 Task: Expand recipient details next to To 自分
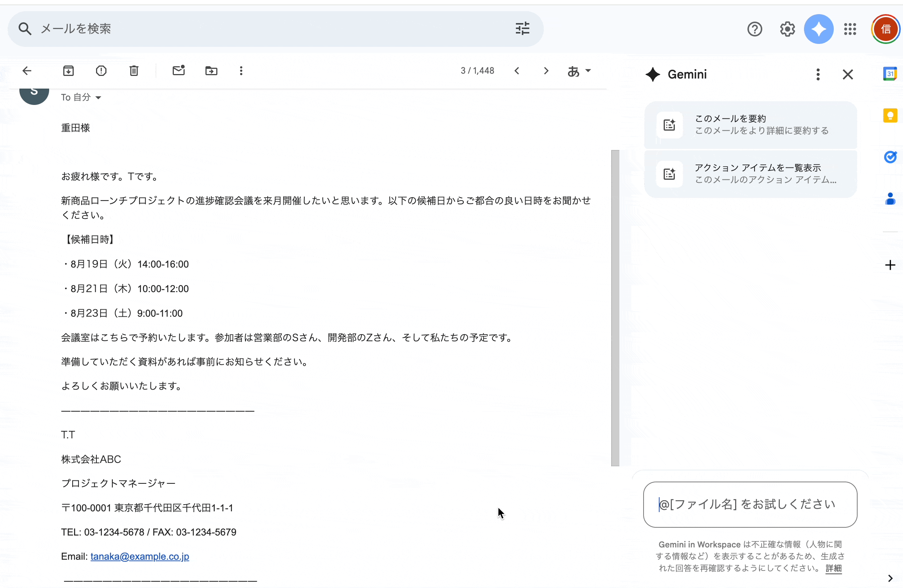point(99,97)
